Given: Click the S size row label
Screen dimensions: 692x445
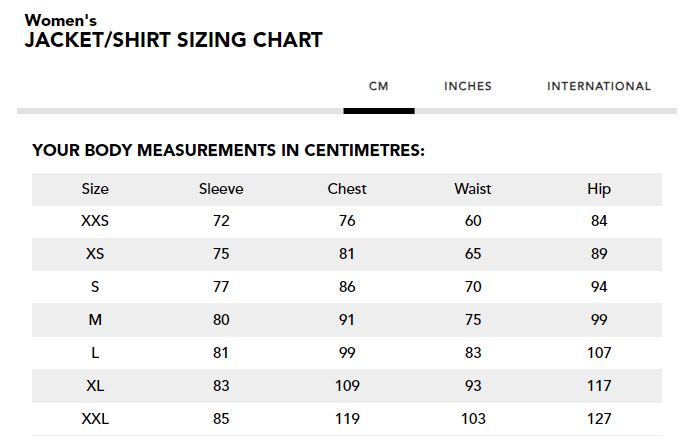Looking at the screenshot, I should tap(95, 287).
